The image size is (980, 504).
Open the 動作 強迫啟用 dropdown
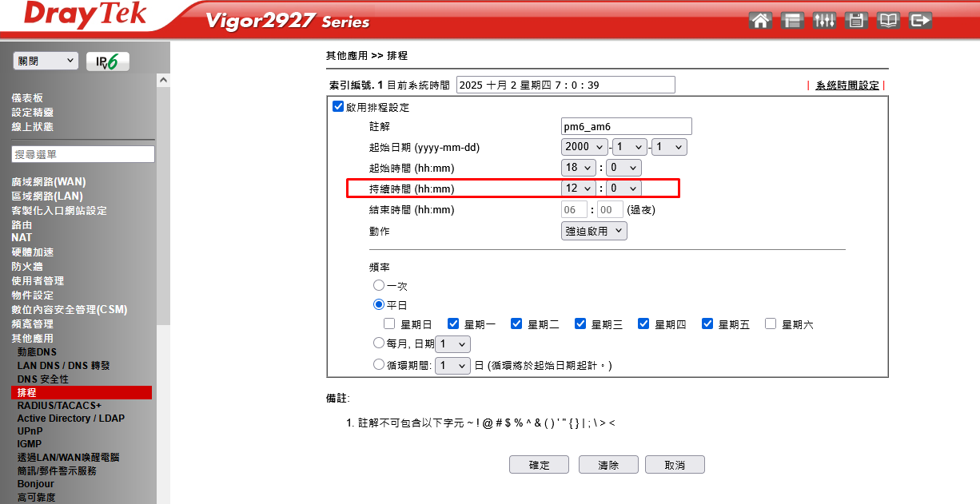point(594,231)
